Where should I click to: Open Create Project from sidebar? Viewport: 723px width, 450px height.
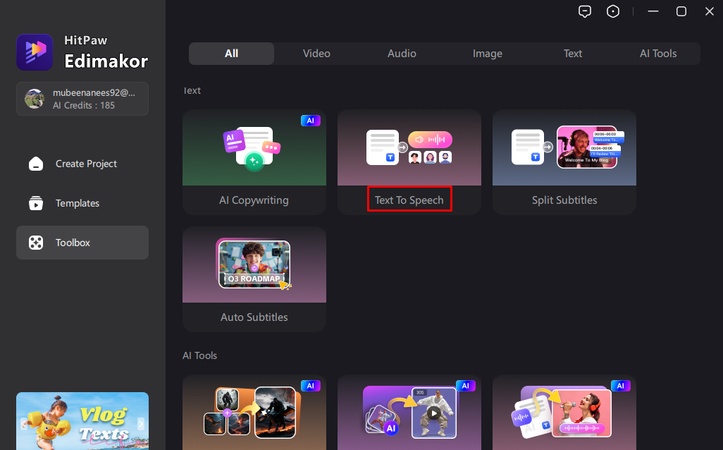point(83,164)
